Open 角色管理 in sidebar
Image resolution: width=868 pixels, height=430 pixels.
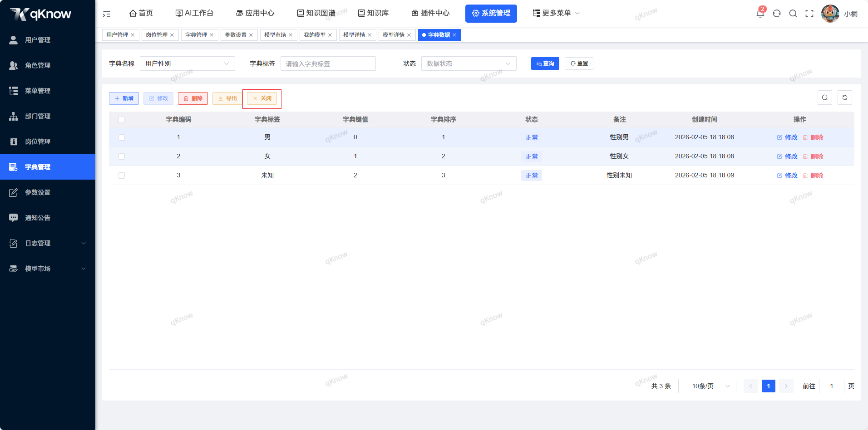(48, 65)
